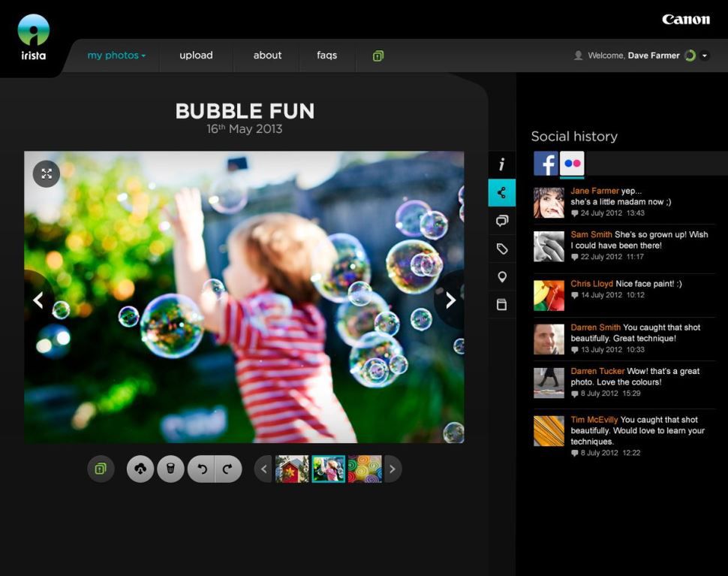
Task: Open Tim McEvilly's profile link
Action: pyautogui.click(x=594, y=420)
